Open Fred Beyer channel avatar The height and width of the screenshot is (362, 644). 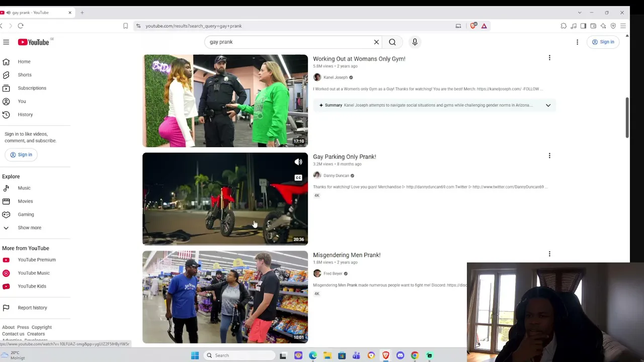coord(317,274)
